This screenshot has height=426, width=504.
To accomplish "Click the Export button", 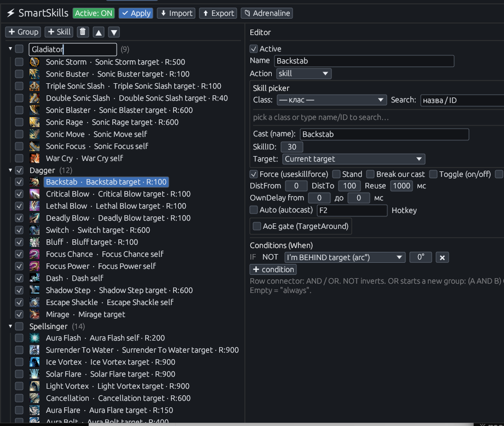I will click(218, 13).
